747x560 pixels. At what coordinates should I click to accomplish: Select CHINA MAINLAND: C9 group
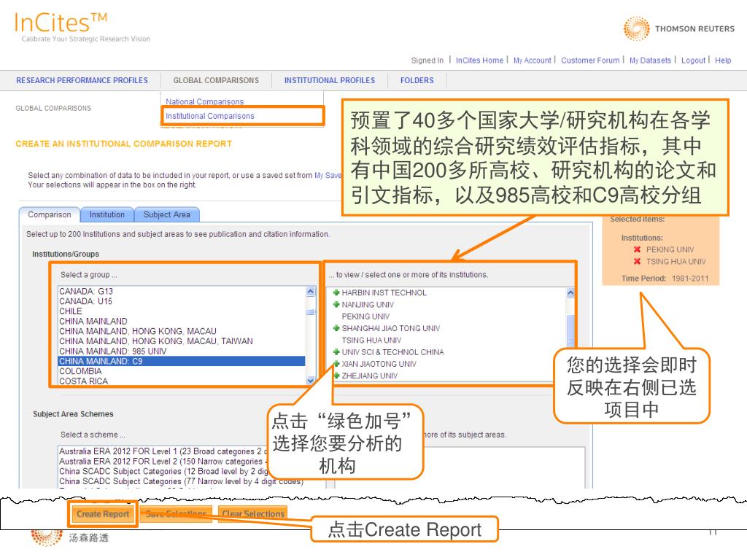(182, 361)
